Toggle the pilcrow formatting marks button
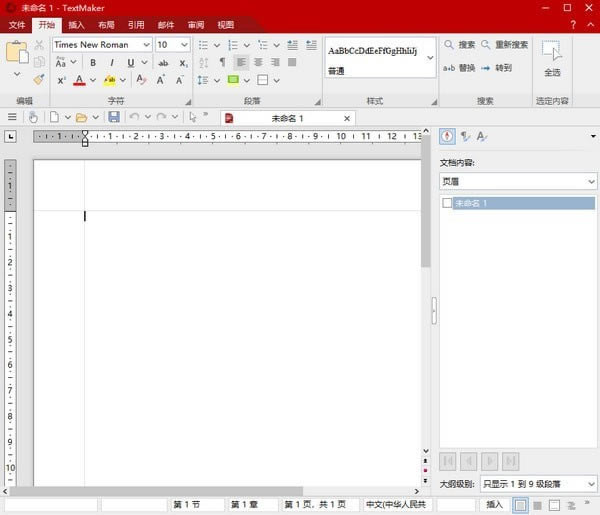 pos(222,63)
